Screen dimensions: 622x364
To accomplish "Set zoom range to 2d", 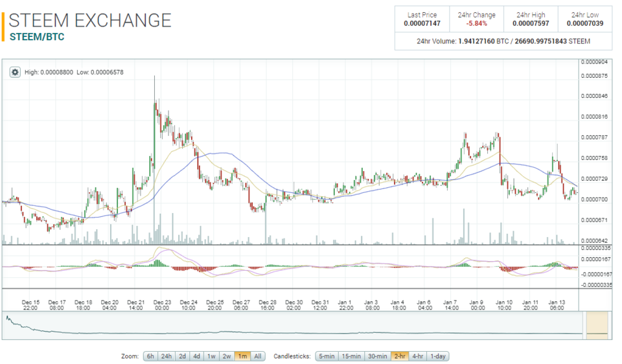I will tap(182, 356).
